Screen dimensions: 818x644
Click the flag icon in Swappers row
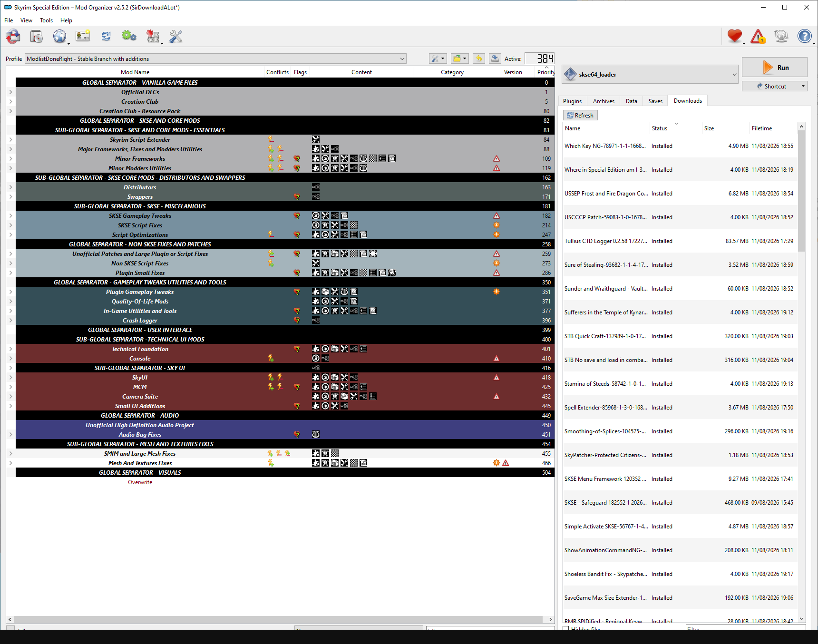(297, 196)
